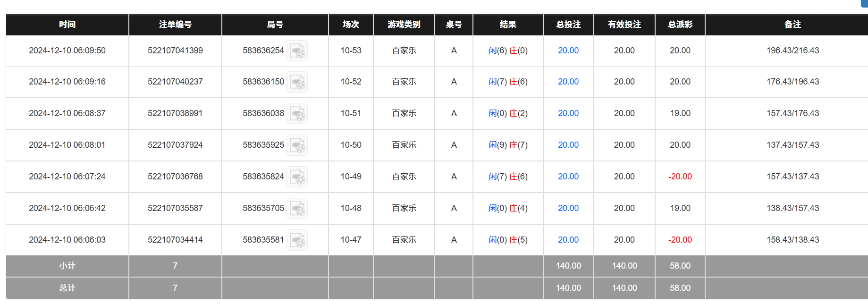Click the 时间 column header
The height and width of the screenshot is (304, 868).
point(67,25)
